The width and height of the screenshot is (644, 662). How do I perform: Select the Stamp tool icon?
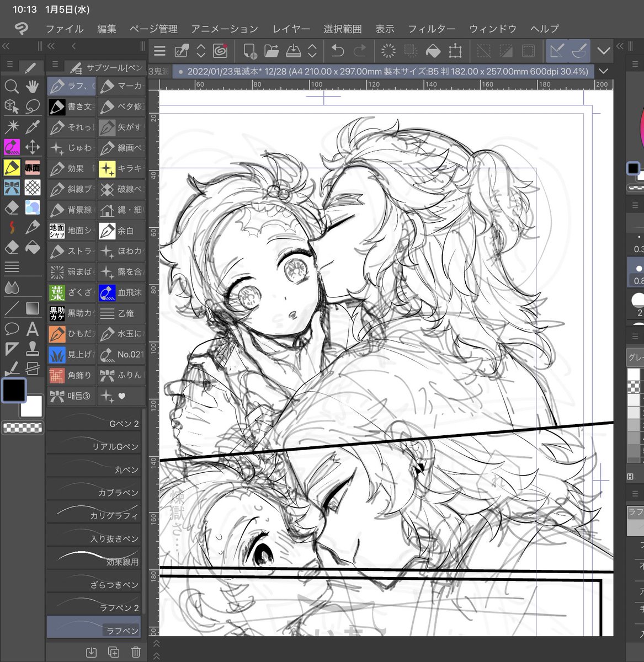tap(33, 349)
